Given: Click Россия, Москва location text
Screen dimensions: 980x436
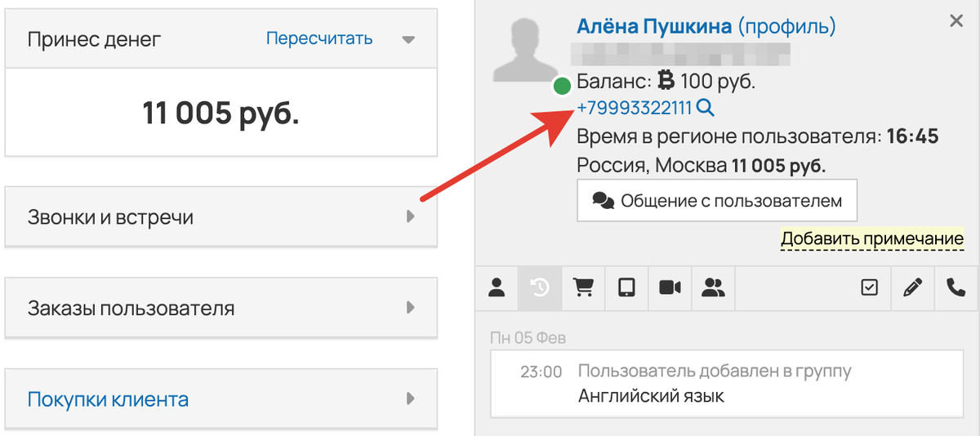Looking at the screenshot, I should 651,166.
